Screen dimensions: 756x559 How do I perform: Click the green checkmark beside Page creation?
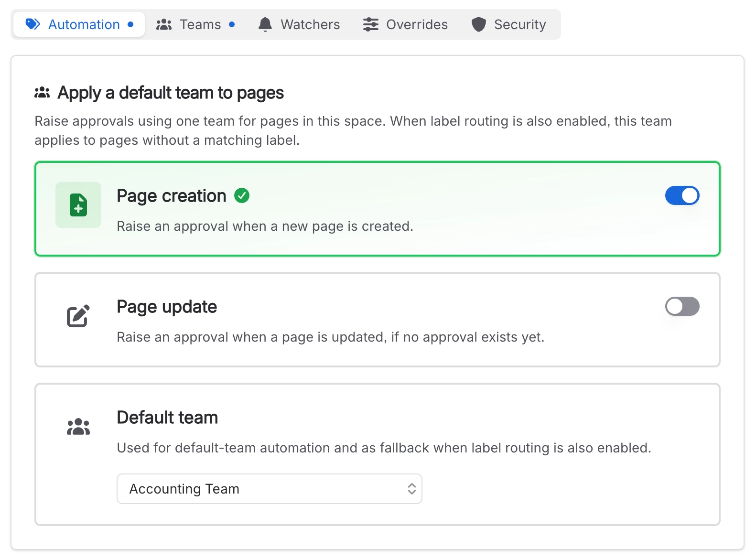pyautogui.click(x=242, y=195)
